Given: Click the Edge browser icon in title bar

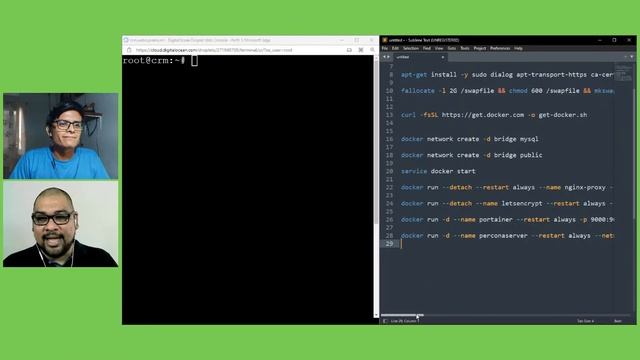Looking at the screenshot, I should (x=126, y=40).
